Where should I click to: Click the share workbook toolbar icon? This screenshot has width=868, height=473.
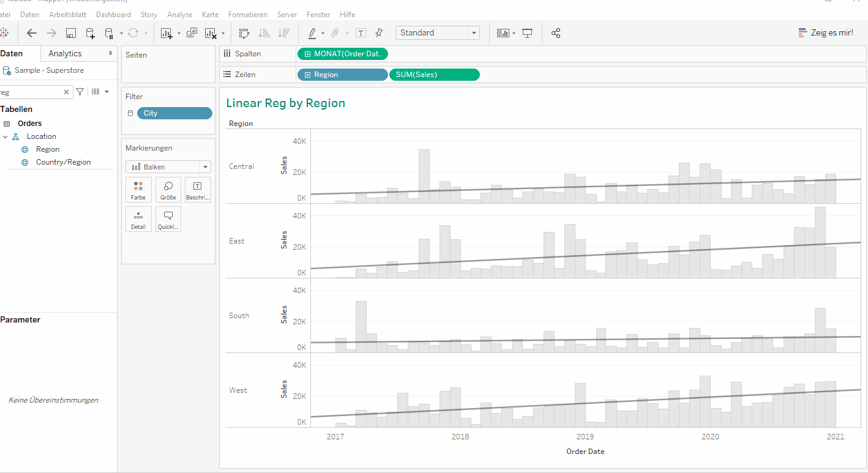click(555, 32)
